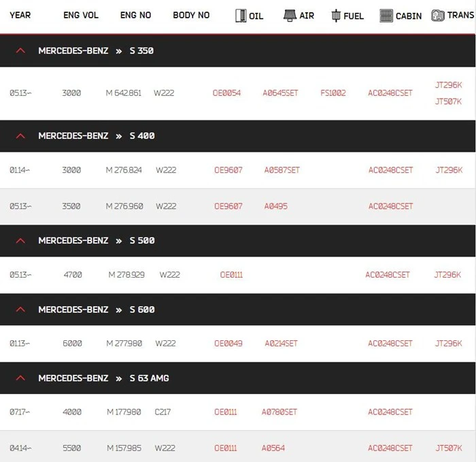
Task: Collapse the Mercedes-Benz S 63 AMG section
Action: [x=20, y=378]
